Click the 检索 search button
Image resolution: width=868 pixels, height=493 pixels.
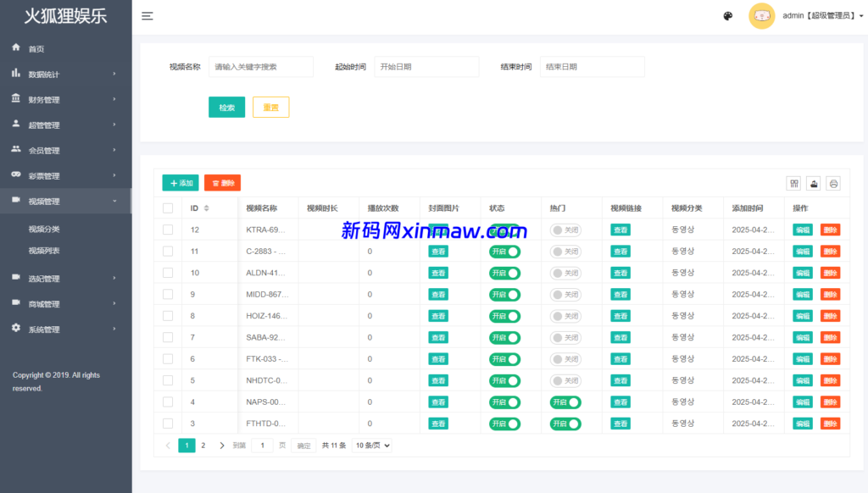(x=227, y=108)
